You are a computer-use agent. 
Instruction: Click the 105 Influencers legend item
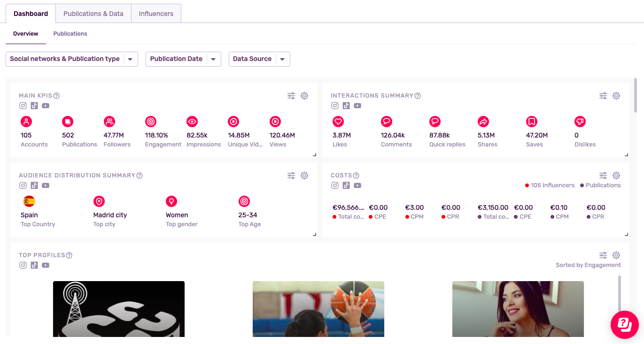tap(550, 185)
